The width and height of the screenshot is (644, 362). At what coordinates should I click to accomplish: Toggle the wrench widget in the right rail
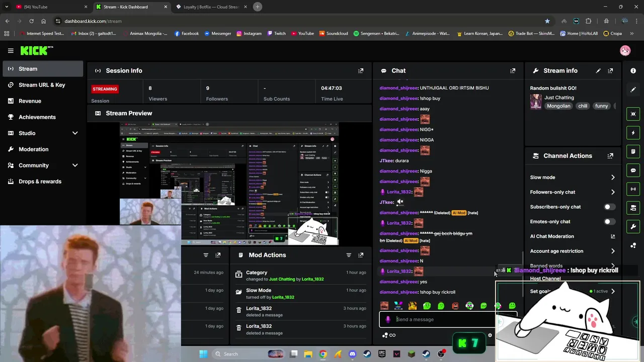633,226
